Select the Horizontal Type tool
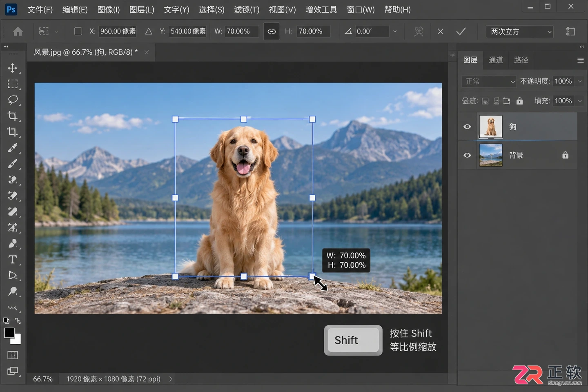The width and height of the screenshot is (588, 392). click(x=13, y=260)
